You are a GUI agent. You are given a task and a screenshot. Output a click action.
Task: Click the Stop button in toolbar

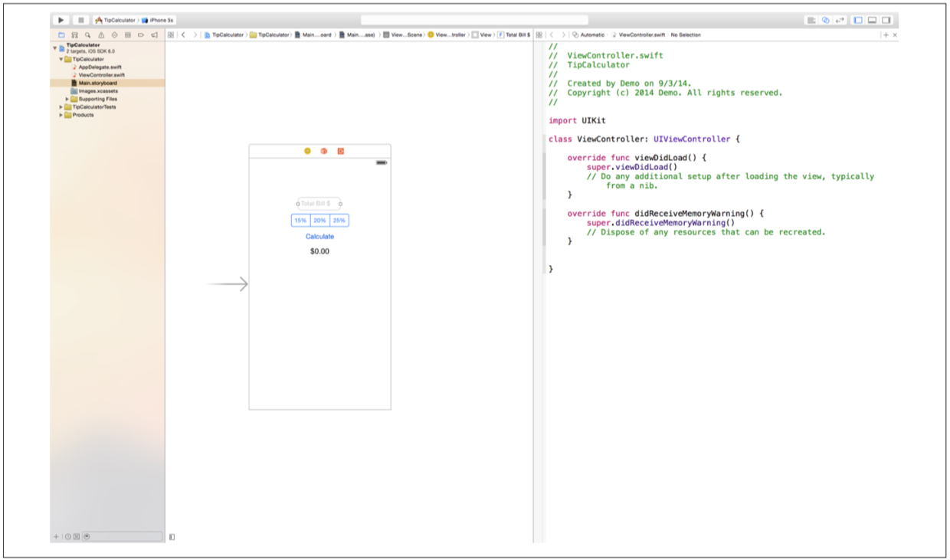[80, 20]
